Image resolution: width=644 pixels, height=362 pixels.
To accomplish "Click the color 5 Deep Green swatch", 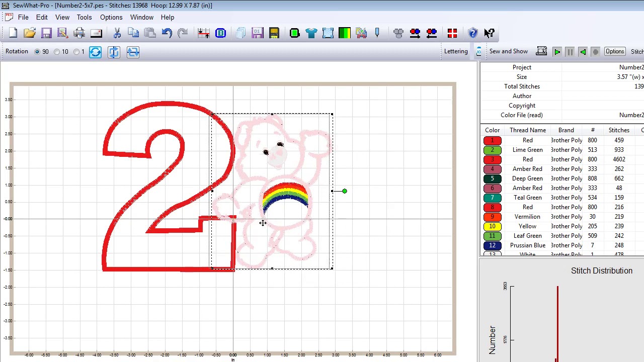I will pyautogui.click(x=492, y=178).
